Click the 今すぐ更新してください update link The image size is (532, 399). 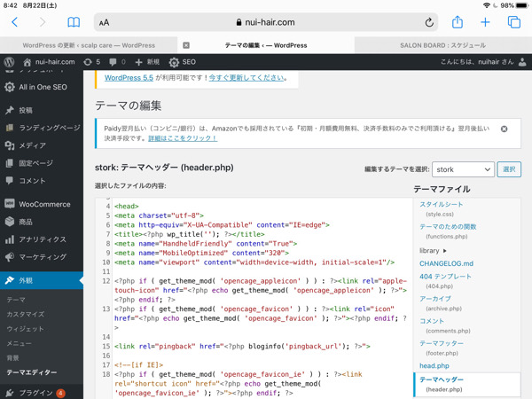[246, 78]
